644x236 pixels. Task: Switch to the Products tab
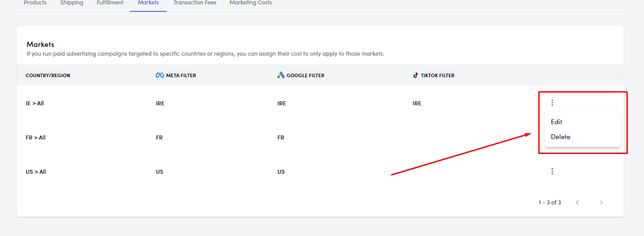click(x=35, y=3)
